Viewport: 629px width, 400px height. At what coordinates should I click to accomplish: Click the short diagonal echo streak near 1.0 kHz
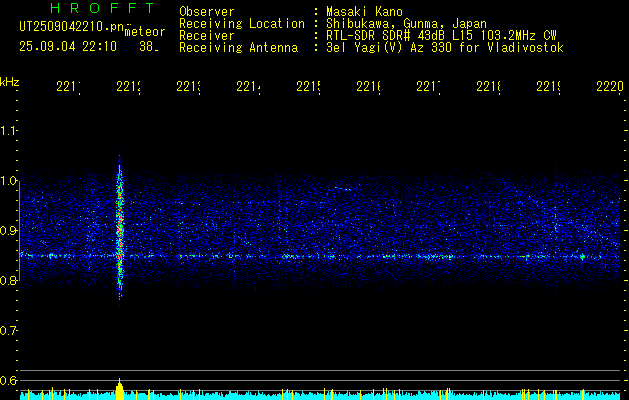click(x=343, y=189)
